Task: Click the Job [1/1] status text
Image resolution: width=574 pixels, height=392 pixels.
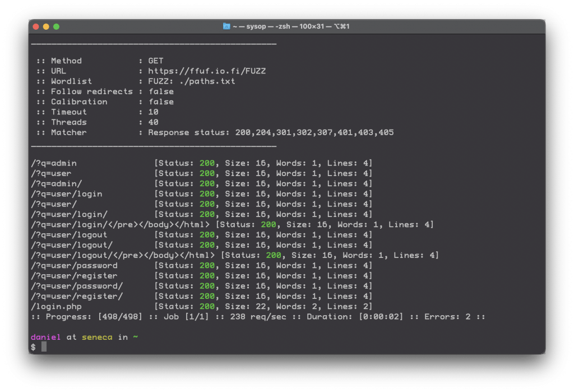Action: coord(186,317)
